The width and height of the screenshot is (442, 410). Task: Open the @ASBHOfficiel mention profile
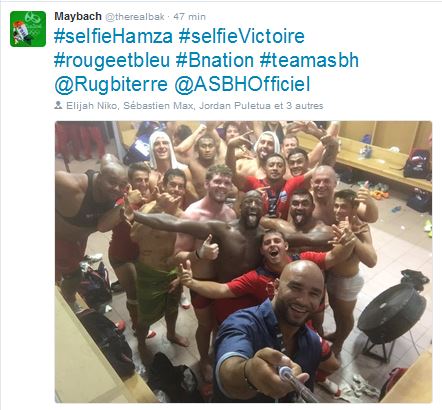(x=242, y=84)
